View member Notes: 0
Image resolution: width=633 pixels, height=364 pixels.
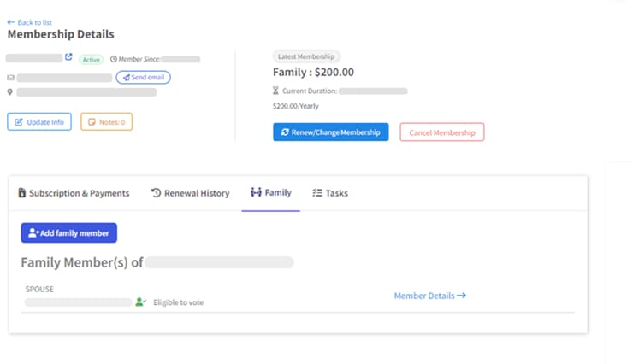point(106,122)
